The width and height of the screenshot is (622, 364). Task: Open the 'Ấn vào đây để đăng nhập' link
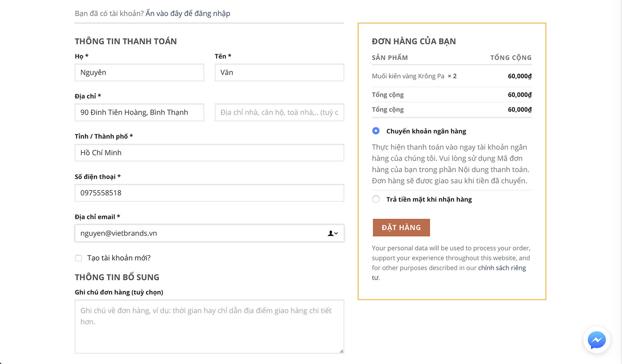(x=187, y=13)
